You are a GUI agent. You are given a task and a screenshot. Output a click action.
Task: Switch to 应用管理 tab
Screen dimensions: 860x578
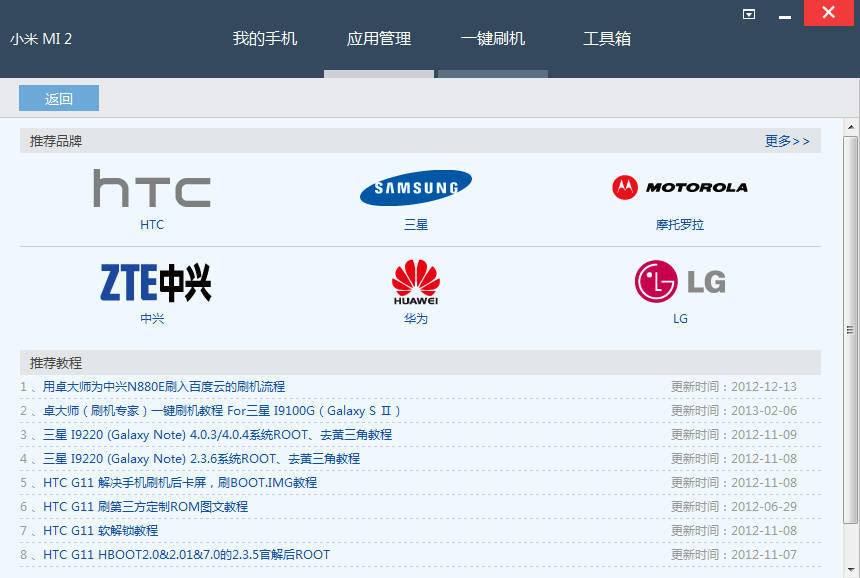pos(379,38)
